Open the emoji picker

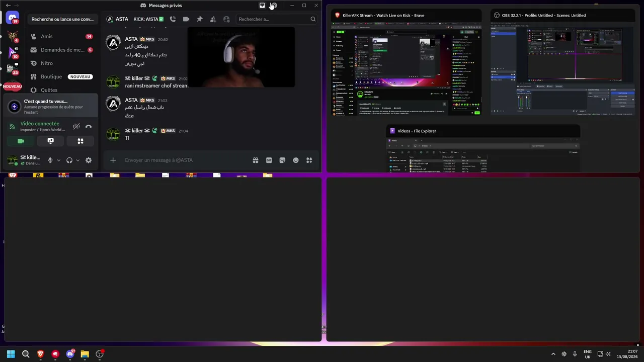pyautogui.click(x=296, y=160)
